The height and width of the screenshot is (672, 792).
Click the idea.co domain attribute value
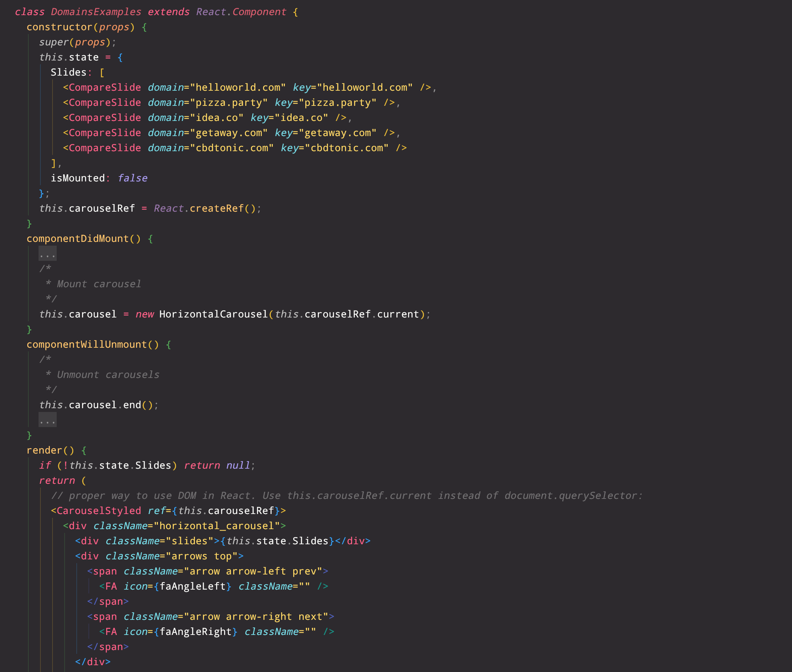pyautogui.click(x=216, y=118)
